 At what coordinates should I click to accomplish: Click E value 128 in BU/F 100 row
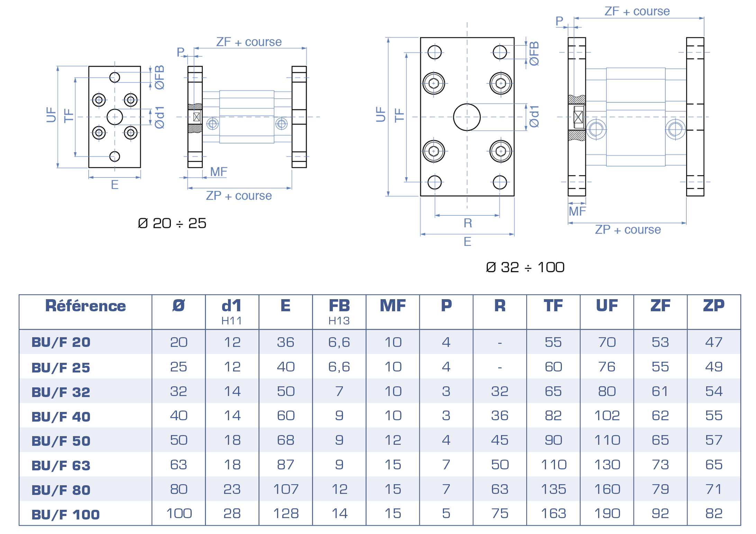[285, 513]
